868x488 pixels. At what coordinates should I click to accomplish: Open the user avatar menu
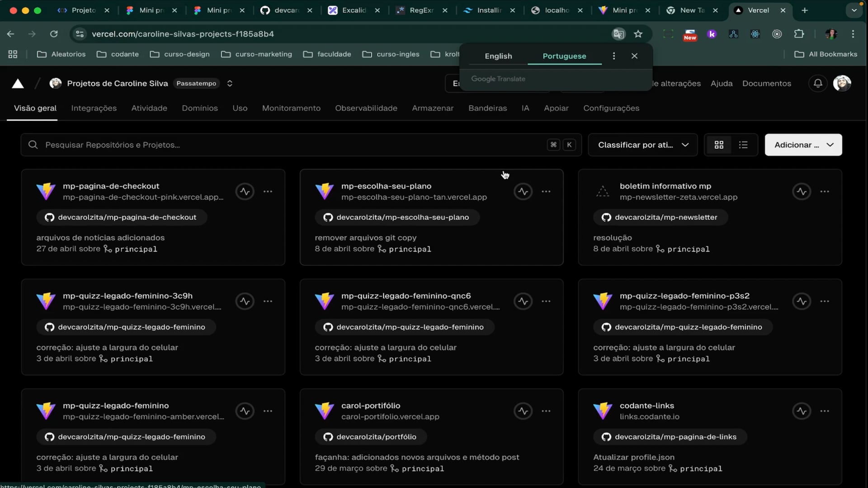pos(842,84)
